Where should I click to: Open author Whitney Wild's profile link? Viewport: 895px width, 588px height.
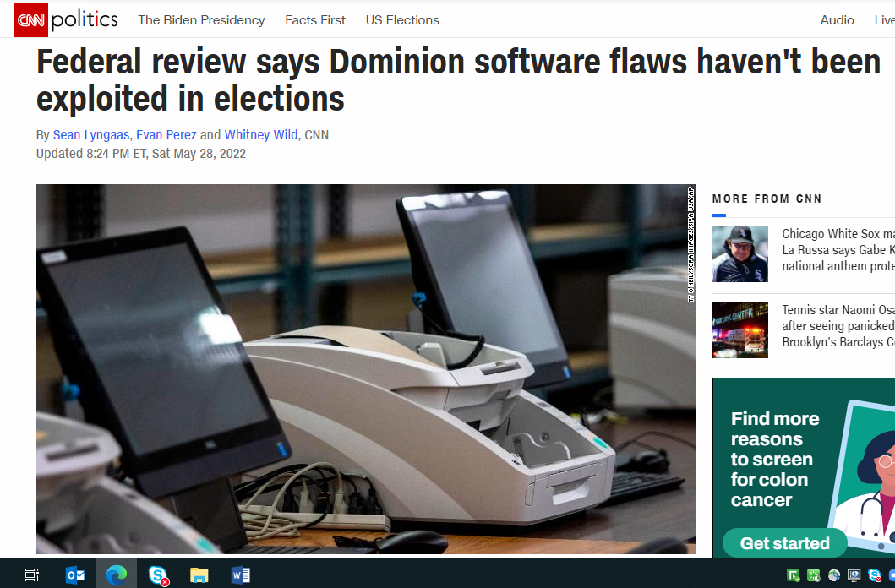point(261,135)
